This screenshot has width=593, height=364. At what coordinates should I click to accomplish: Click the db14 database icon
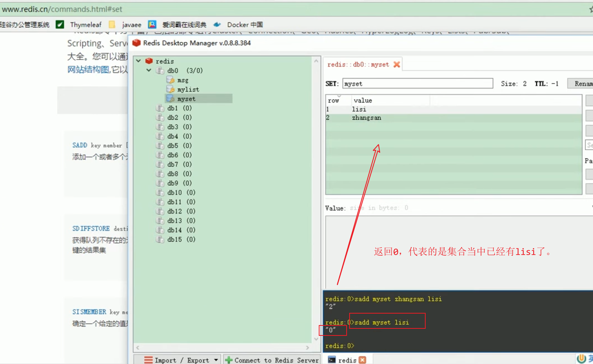pyautogui.click(x=160, y=230)
